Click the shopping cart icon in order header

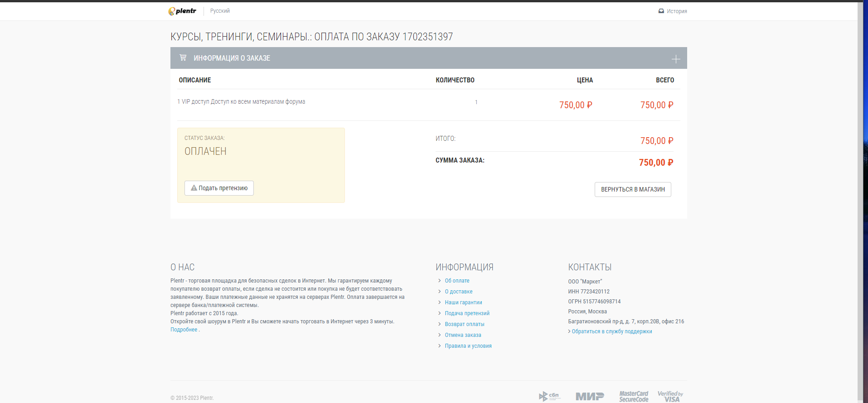(x=183, y=58)
